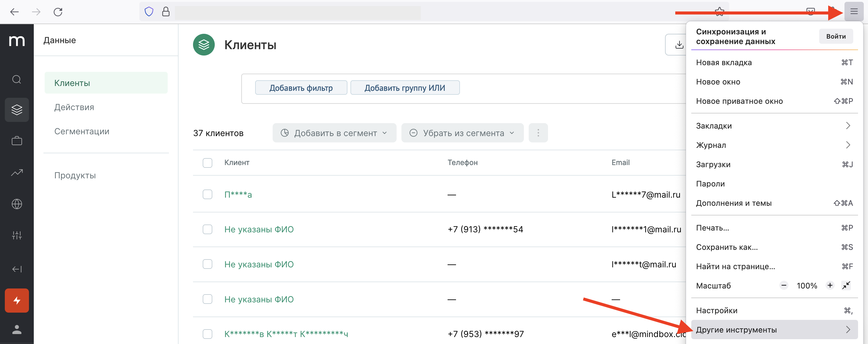Open the three-dot more actions button
868x344 pixels.
click(538, 133)
